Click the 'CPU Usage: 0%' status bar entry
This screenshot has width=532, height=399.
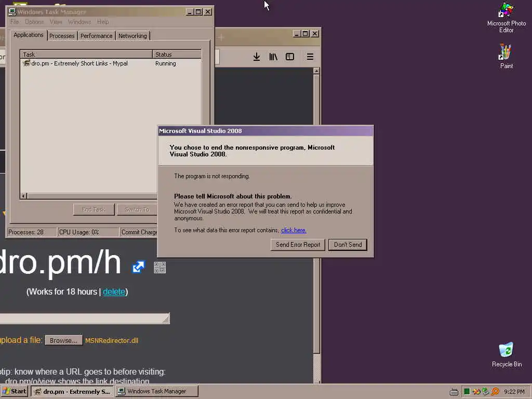pos(88,232)
